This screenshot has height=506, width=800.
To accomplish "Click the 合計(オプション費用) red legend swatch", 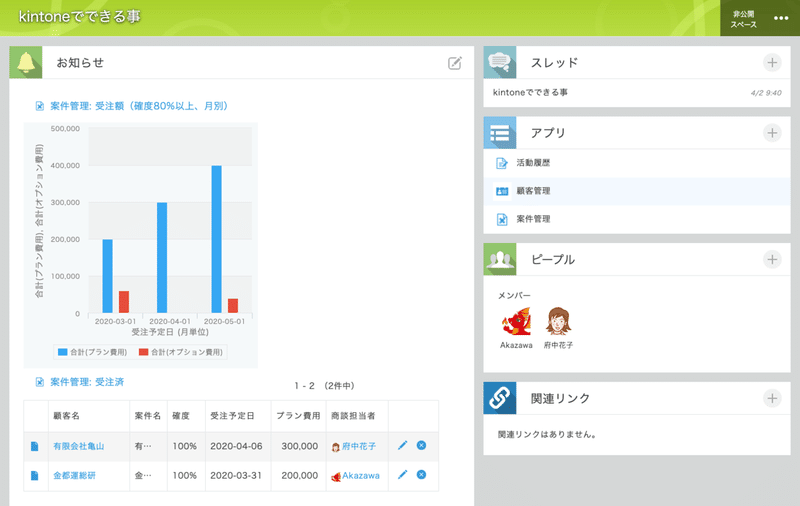I will (143, 352).
